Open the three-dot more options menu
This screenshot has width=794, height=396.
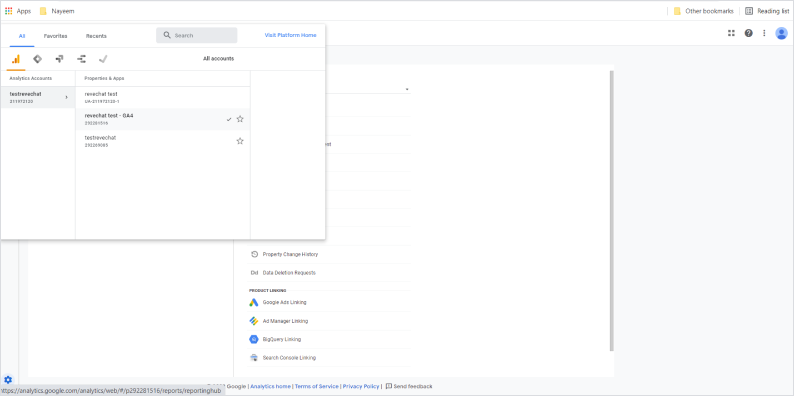[764, 33]
